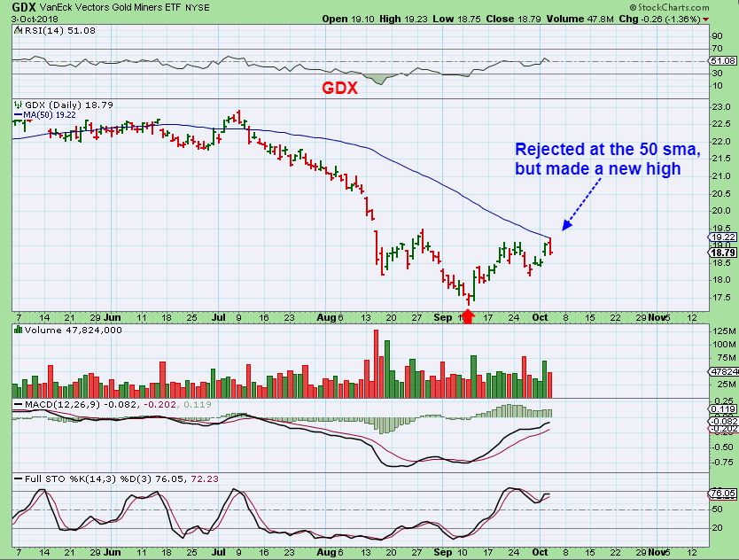The width and height of the screenshot is (739, 560).
Task: Click the 18.79 last-price tag on price axis
Action: (723, 253)
